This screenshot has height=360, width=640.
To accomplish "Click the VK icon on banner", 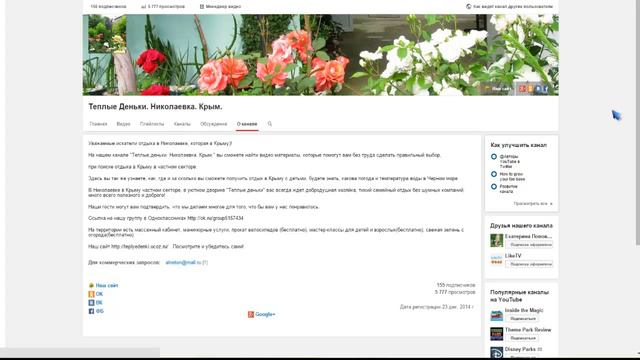I will tap(538, 89).
